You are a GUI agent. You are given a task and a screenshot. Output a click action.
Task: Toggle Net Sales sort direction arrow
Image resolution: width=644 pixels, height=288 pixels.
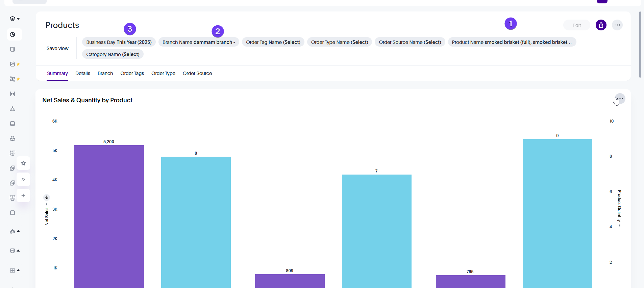(47, 198)
